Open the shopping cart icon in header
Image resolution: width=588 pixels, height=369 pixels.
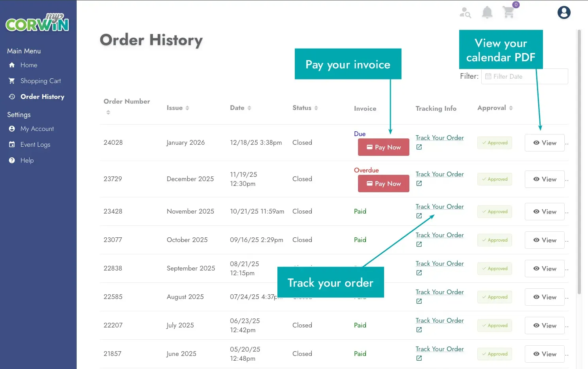[x=509, y=13]
